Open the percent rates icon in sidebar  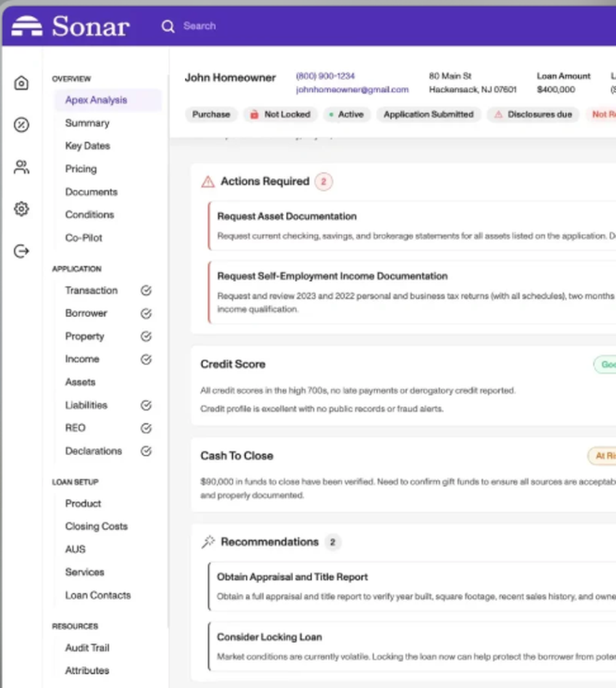tap(22, 125)
